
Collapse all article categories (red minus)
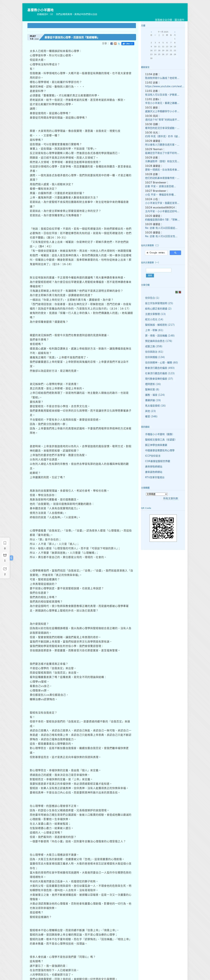click(x=180, y=292)
